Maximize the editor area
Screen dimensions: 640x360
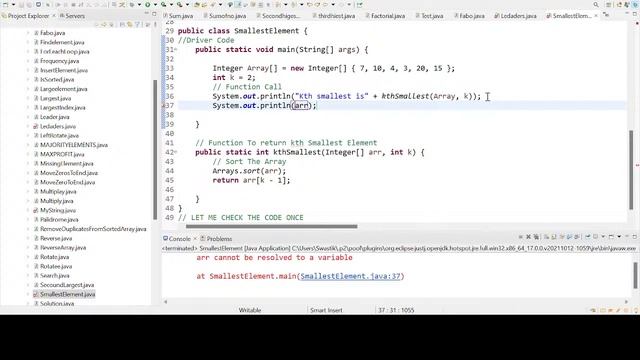(x=635, y=14)
